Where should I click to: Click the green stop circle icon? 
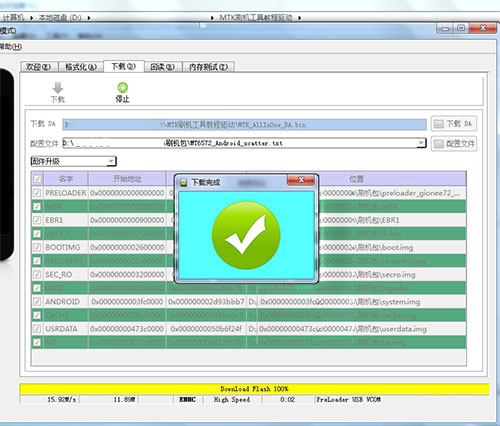123,88
